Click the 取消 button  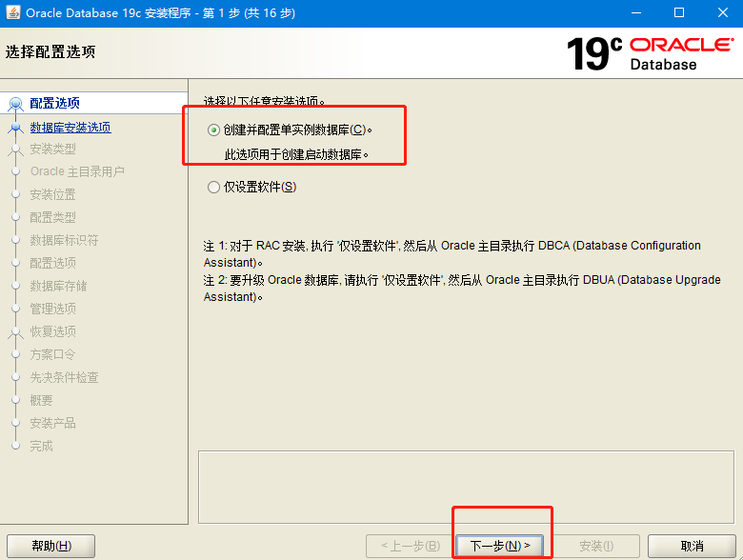692,546
